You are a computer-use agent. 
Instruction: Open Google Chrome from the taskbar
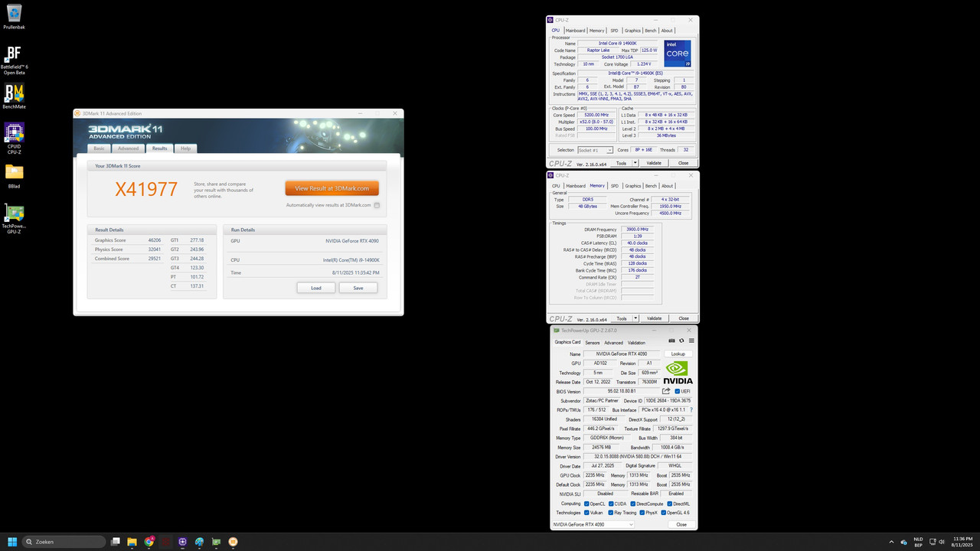(149, 542)
